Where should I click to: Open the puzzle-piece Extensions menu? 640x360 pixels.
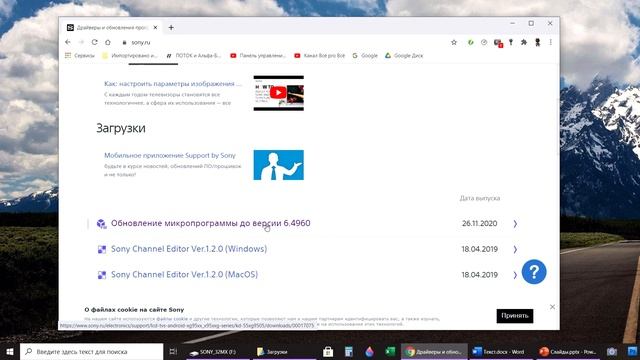524,42
